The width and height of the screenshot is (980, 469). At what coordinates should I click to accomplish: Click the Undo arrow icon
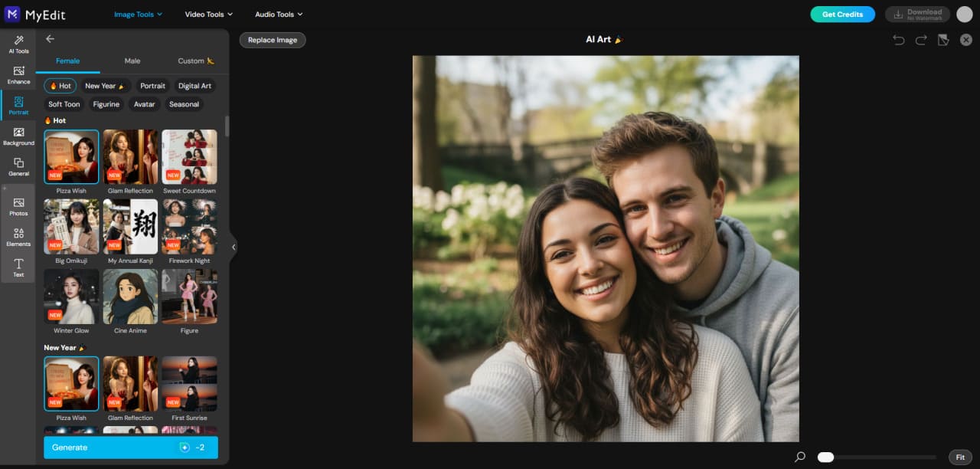tap(898, 39)
